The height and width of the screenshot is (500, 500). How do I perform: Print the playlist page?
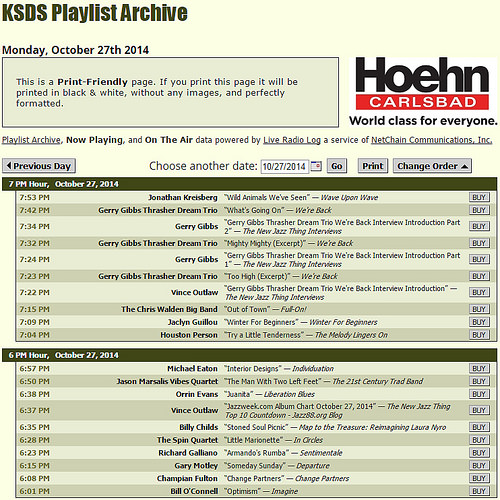pyautogui.click(x=373, y=166)
